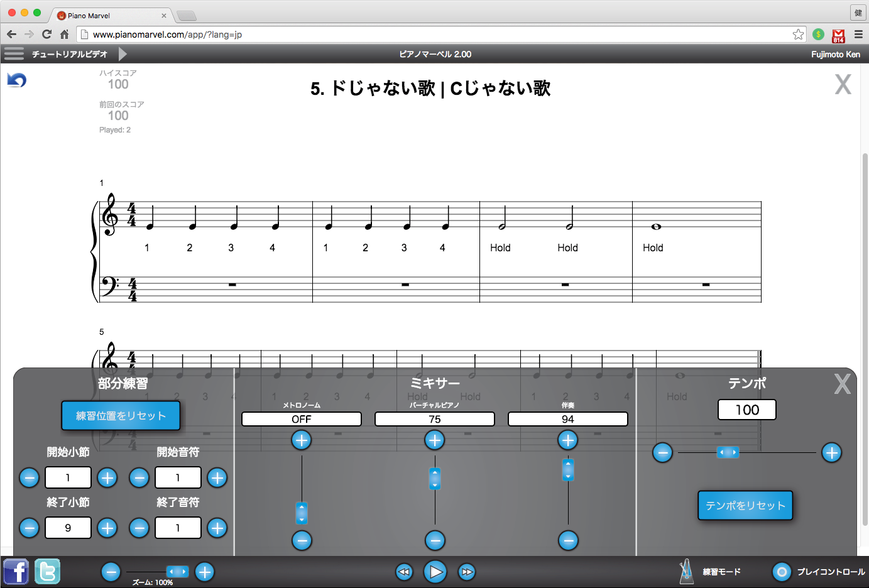Raise 伴奏 volume with the plus icon
Viewport: 869px width, 588px height.
(x=568, y=440)
